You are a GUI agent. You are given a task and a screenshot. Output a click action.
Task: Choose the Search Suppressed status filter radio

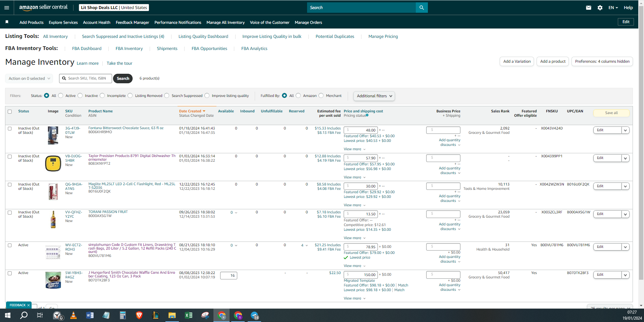click(167, 96)
